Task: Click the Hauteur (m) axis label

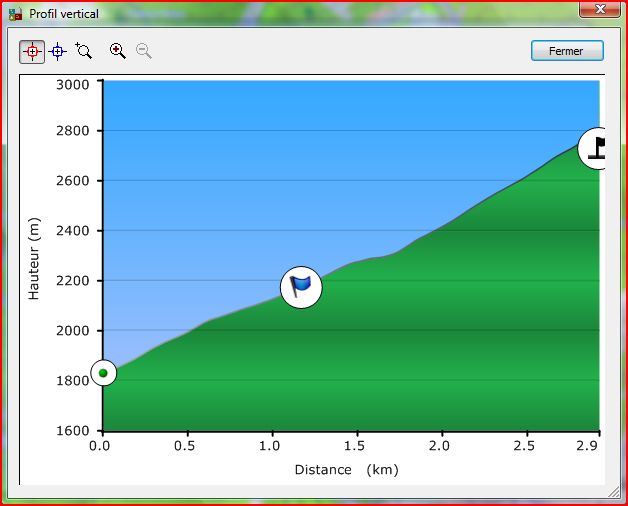Action: [33, 259]
